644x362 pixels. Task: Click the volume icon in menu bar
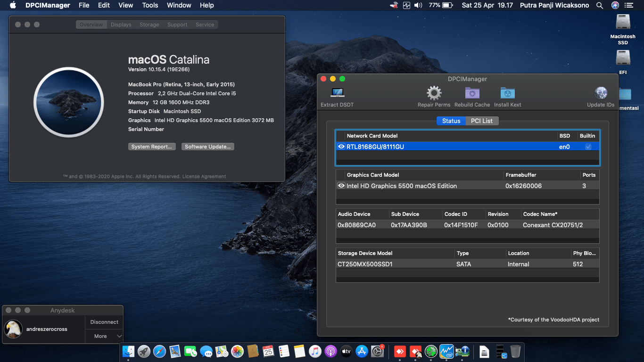tap(418, 5)
